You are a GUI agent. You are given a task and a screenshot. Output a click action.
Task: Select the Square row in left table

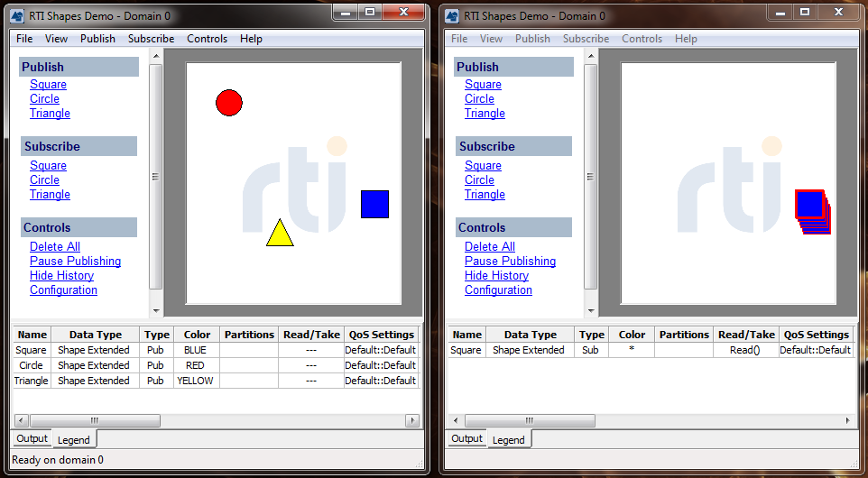(216, 350)
